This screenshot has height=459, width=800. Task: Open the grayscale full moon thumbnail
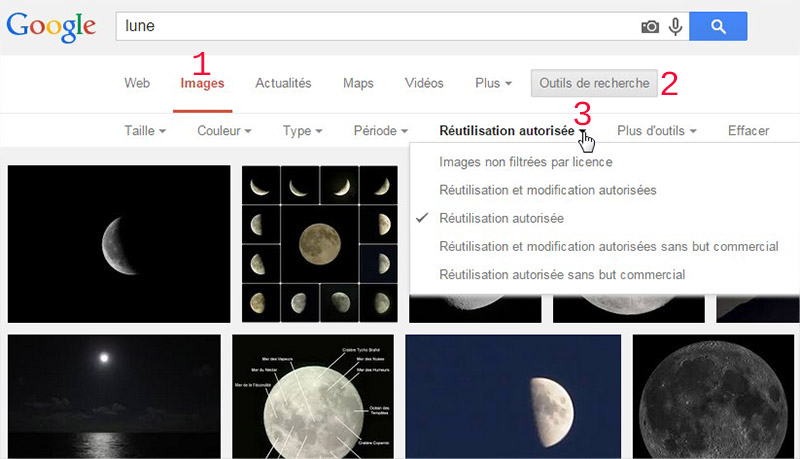point(713,396)
